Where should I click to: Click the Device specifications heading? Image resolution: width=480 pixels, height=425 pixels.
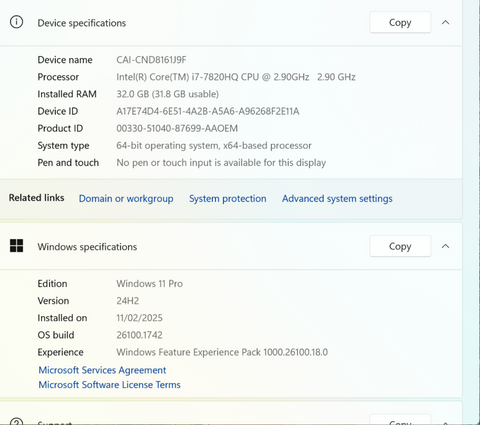82,23
